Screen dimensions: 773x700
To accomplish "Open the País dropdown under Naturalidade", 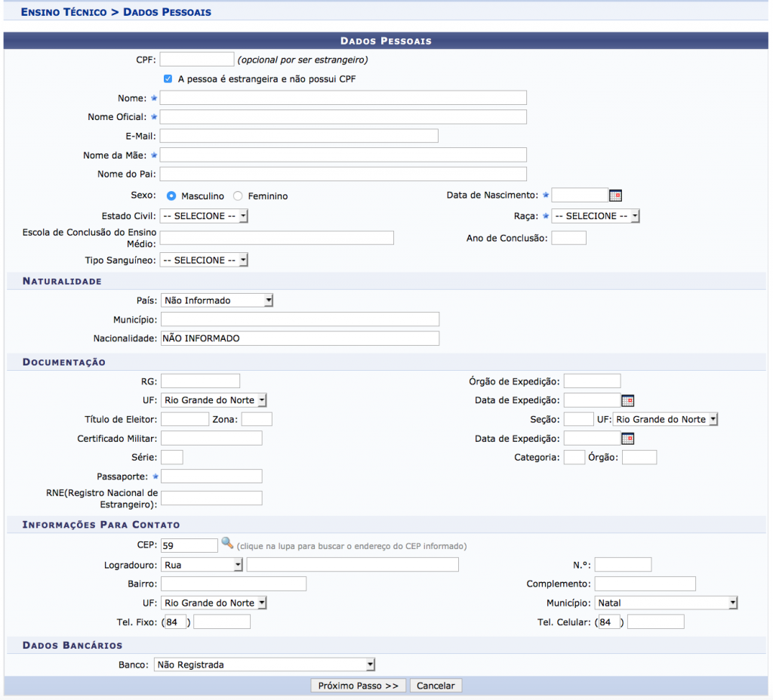I will pyautogui.click(x=217, y=301).
